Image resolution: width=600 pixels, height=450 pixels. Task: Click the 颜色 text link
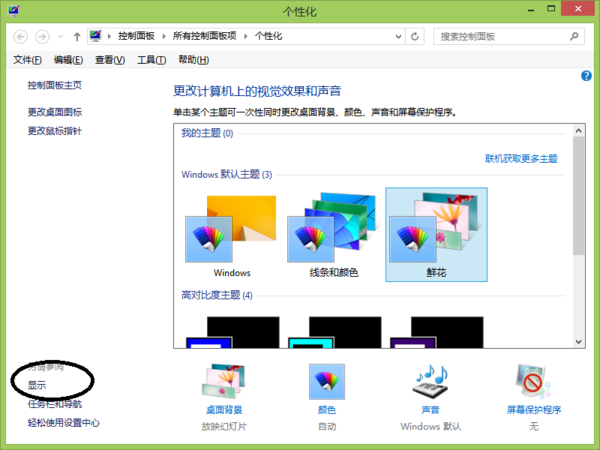point(327,410)
